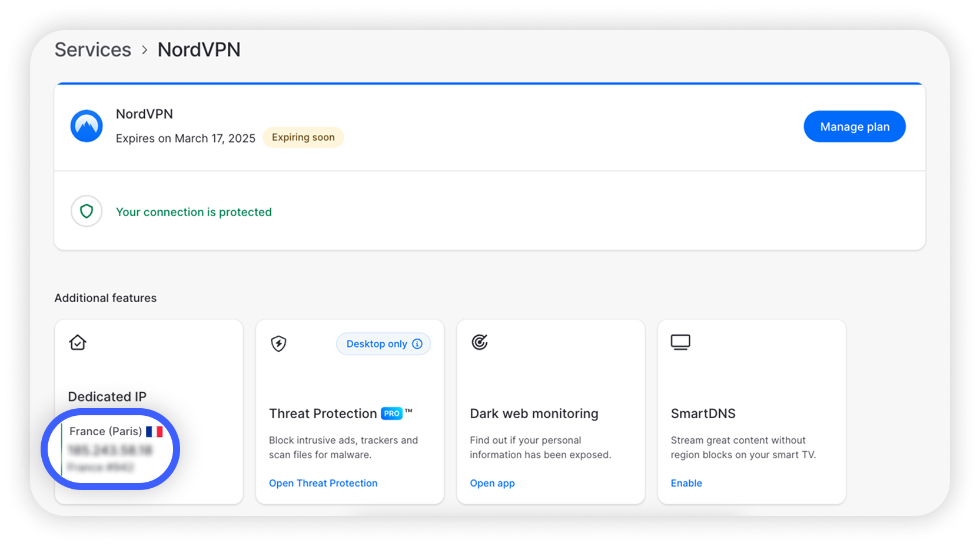Viewport: 980px width, 546px height.
Task: Click the SmartDNS television icon
Action: point(681,342)
